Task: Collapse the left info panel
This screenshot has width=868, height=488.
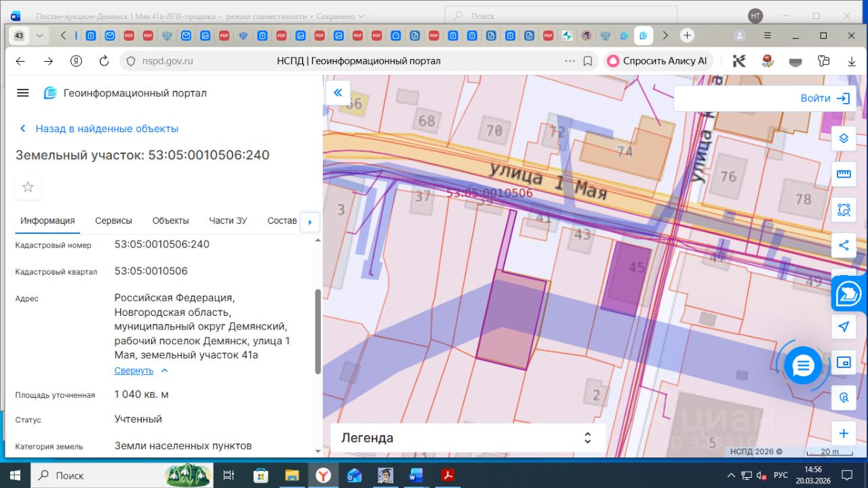Action: click(x=338, y=93)
